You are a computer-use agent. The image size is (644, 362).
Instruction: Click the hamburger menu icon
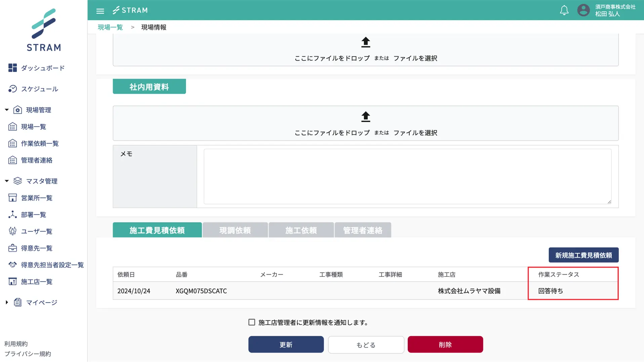[x=100, y=10]
